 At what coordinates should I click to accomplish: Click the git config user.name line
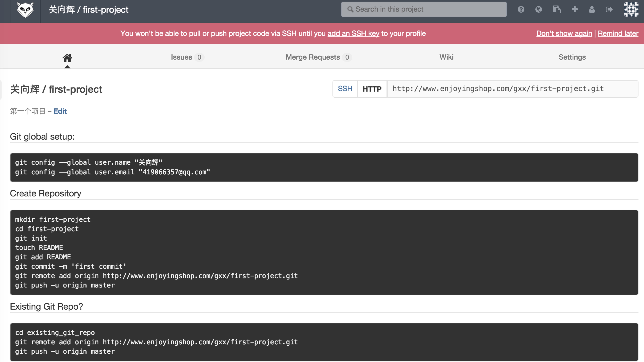click(x=88, y=163)
